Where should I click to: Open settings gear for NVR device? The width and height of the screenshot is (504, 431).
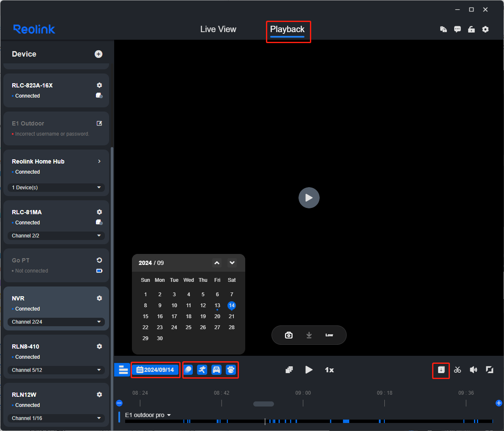point(99,298)
